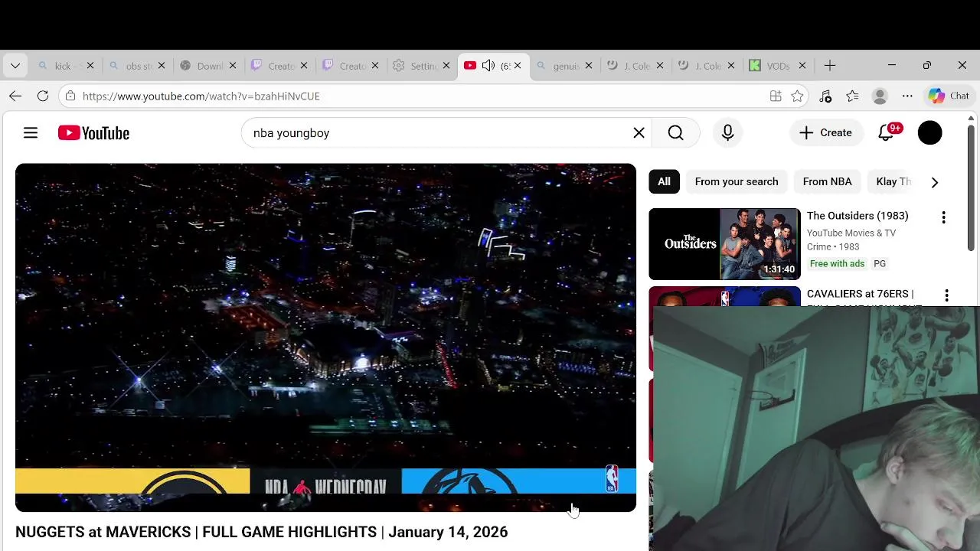Switch to the Downl tab

tap(208, 66)
